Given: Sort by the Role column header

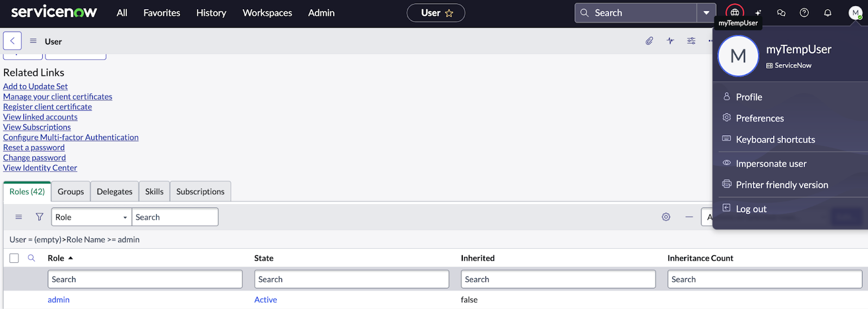Looking at the screenshot, I should point(56,258).
